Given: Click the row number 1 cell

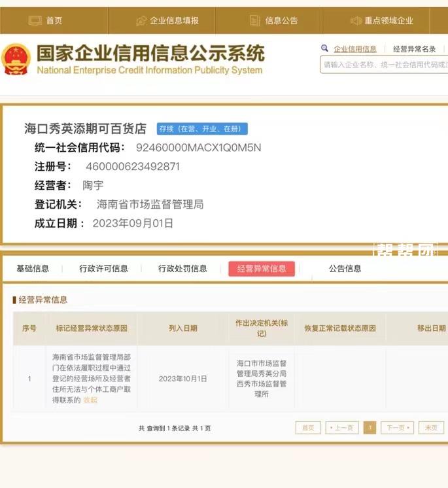Looking at the screenshot, I should 29,379.
